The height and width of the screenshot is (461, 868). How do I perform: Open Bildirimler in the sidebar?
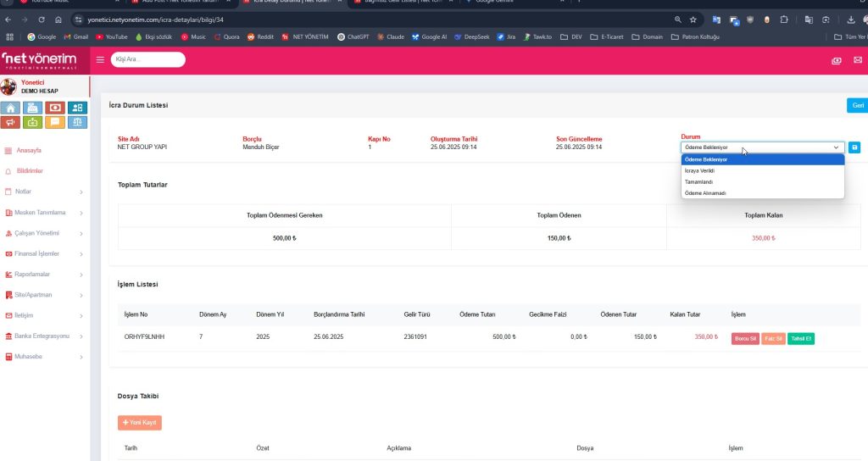[x=30, y=170]
